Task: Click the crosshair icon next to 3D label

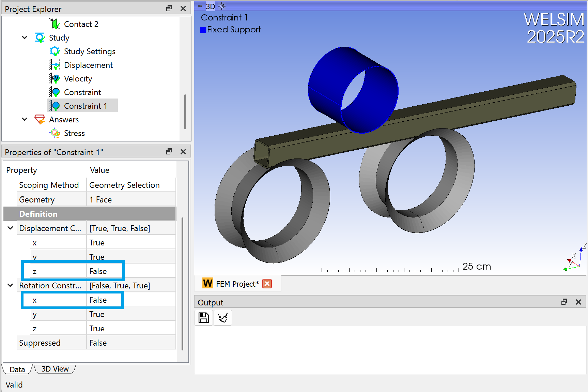Action: click(221, 6)
